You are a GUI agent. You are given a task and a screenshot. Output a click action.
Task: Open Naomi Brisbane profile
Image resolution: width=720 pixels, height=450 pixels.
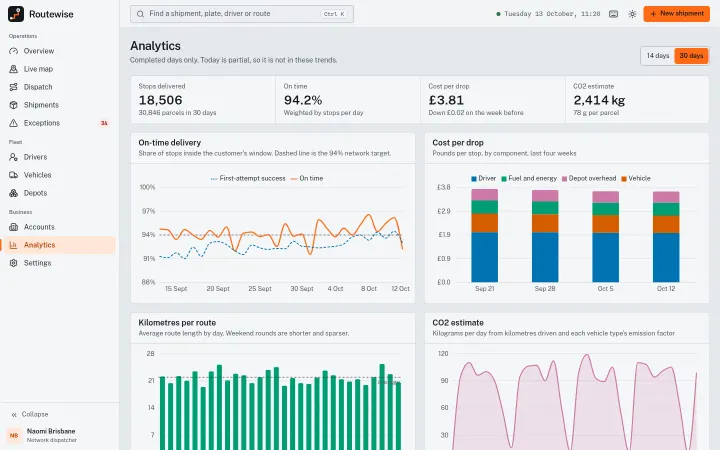60,435
